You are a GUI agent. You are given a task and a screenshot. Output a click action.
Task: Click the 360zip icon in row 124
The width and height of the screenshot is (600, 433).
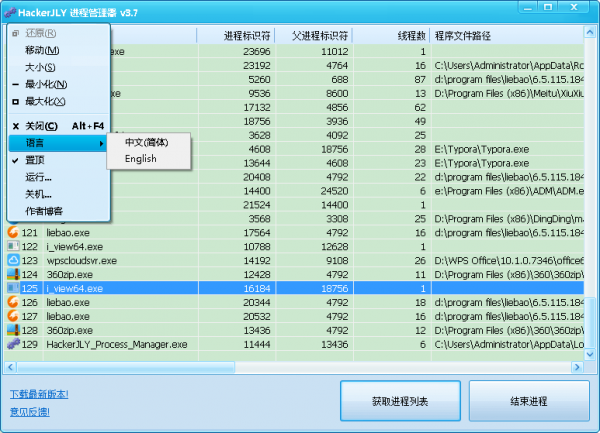tap(13, 274)
